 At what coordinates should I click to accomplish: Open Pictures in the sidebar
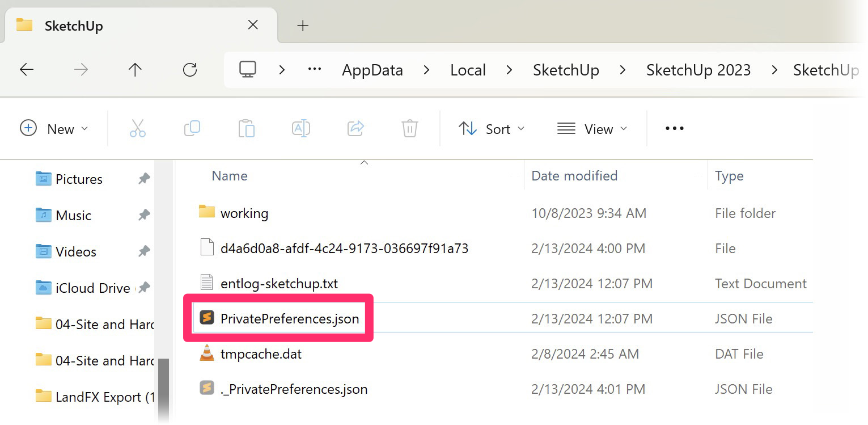click(x=79, y=179)
